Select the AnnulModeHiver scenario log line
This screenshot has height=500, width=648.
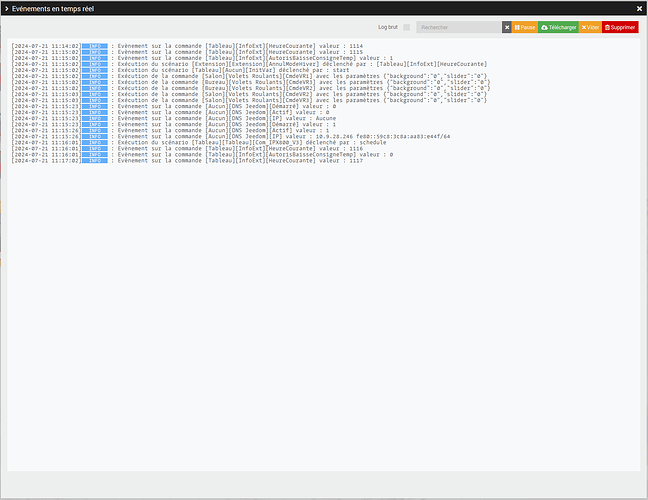[249, 64]
